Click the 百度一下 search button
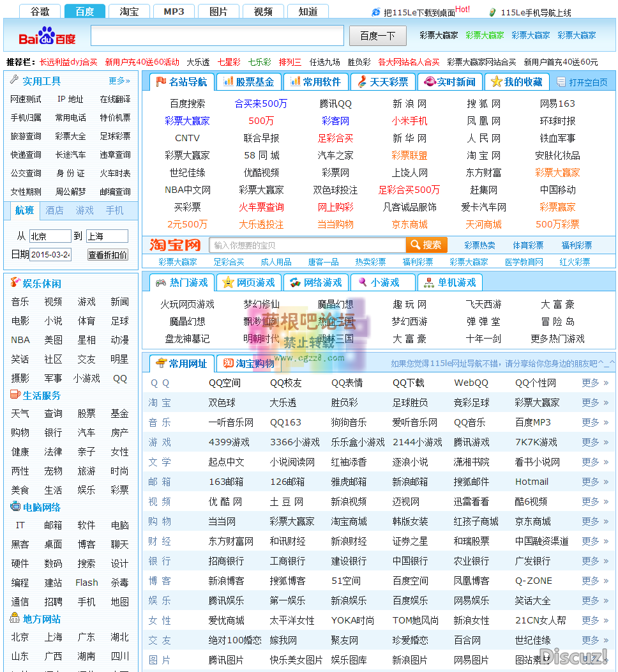The height and width of the screenshot is (672, 618). click(x=378, y=36)
